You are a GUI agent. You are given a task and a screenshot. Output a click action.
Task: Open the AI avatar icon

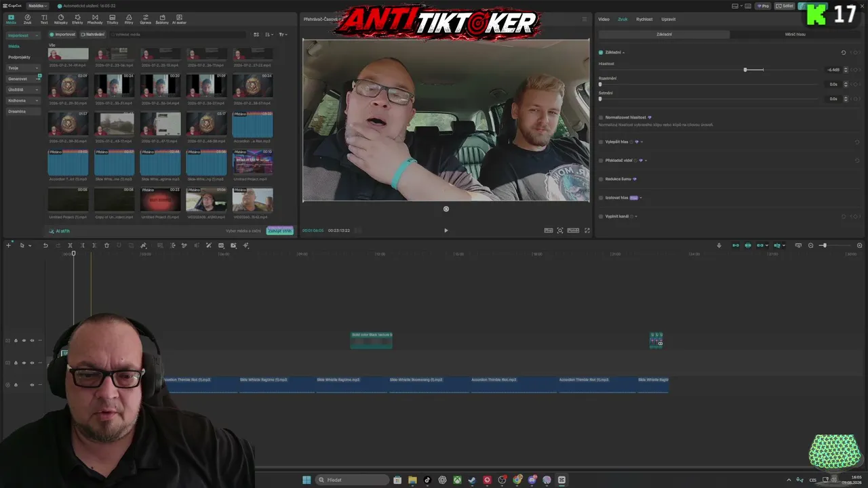[179, 19]
